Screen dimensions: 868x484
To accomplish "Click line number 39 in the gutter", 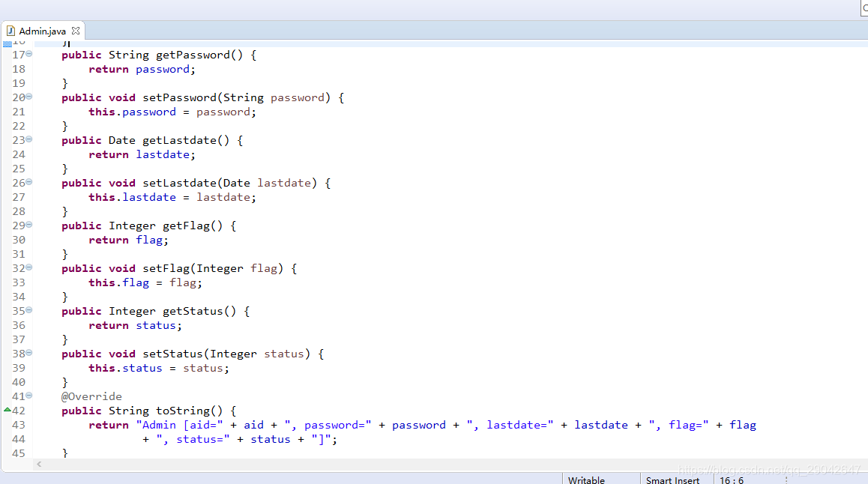I will (x=19, y=368).
